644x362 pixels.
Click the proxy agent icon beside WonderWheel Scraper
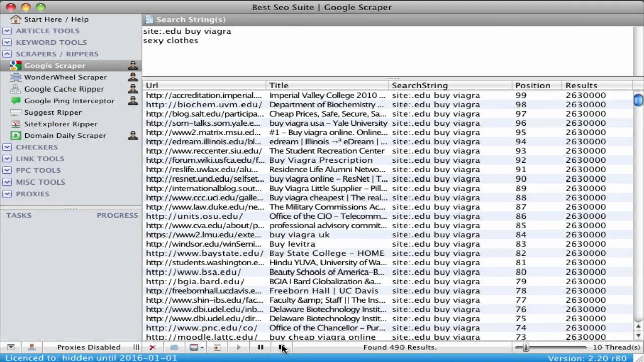[133, 77]
